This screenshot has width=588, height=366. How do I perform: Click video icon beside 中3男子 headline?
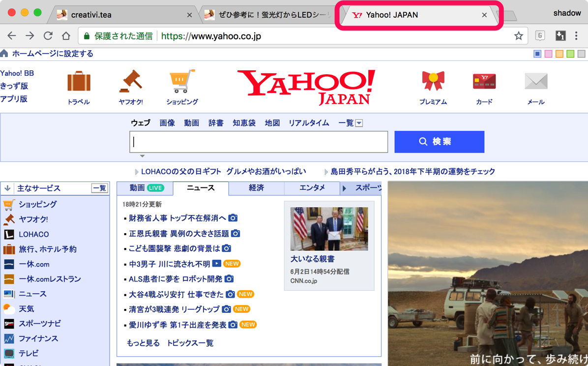(x=216, y=263)
